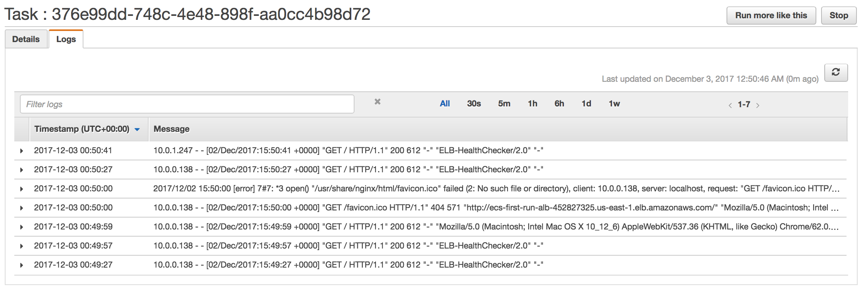Expand the 00:49:57 log entry
Image resolution: width=868 pixels, height=293 pixels.
21,246
